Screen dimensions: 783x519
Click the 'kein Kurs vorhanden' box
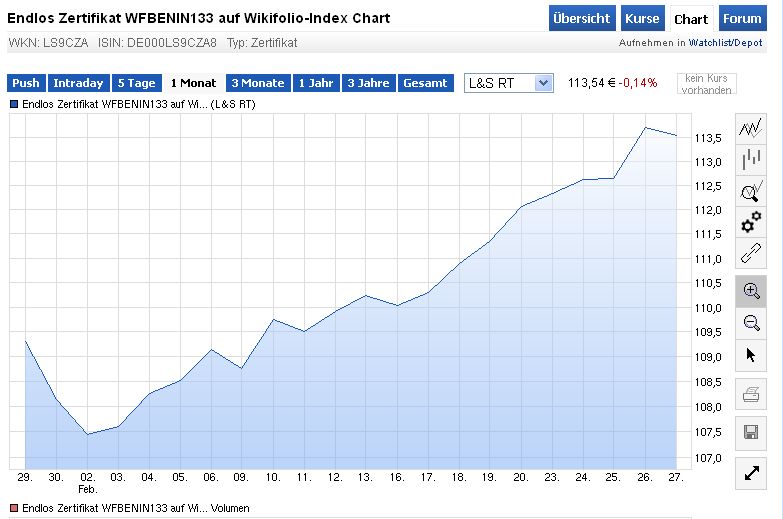pyautogui.click(x=706, y=83)
